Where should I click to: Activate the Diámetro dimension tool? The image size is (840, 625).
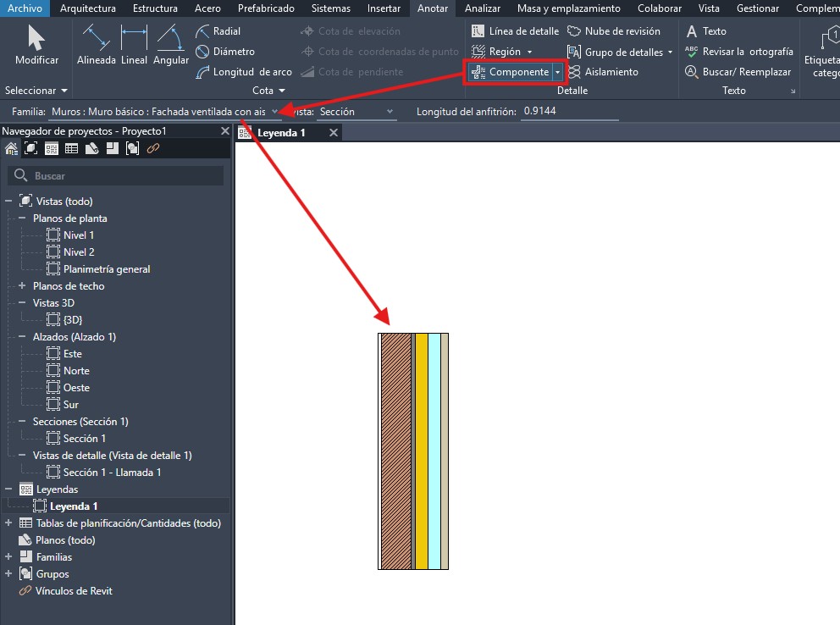click(225, 52)
